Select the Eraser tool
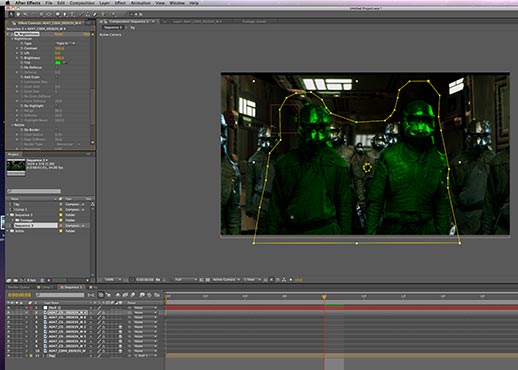Screen dimensions: 518x370 tap(95, 14)
